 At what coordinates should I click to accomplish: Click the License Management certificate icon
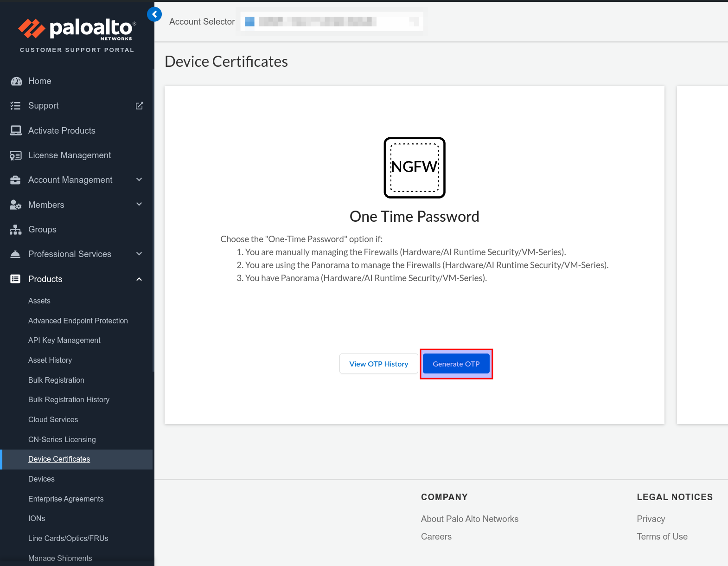16,155
